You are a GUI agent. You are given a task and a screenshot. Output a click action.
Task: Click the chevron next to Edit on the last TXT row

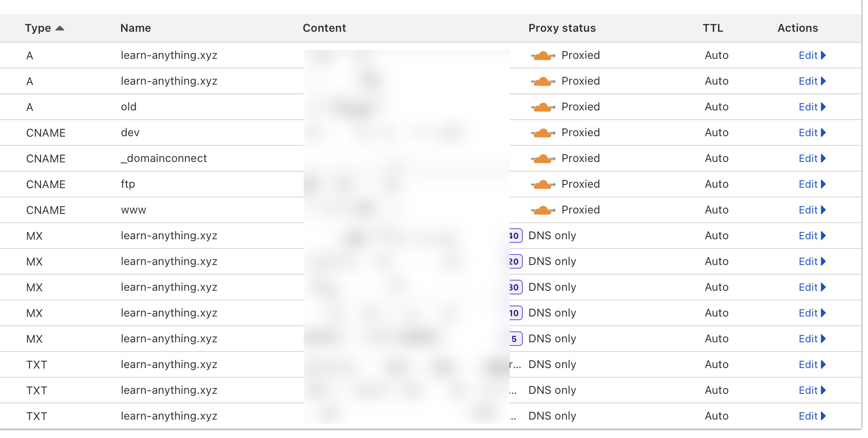[824, 416]
